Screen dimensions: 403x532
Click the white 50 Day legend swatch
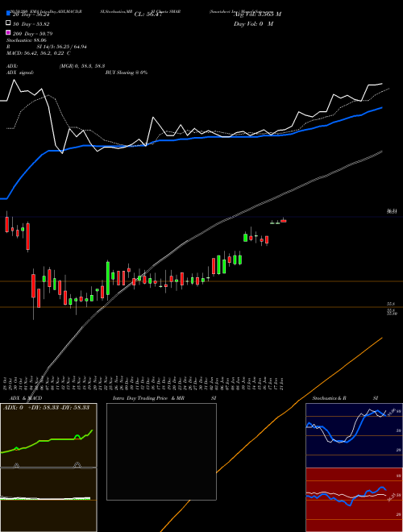pyautogui.click(x=8, y=23)
